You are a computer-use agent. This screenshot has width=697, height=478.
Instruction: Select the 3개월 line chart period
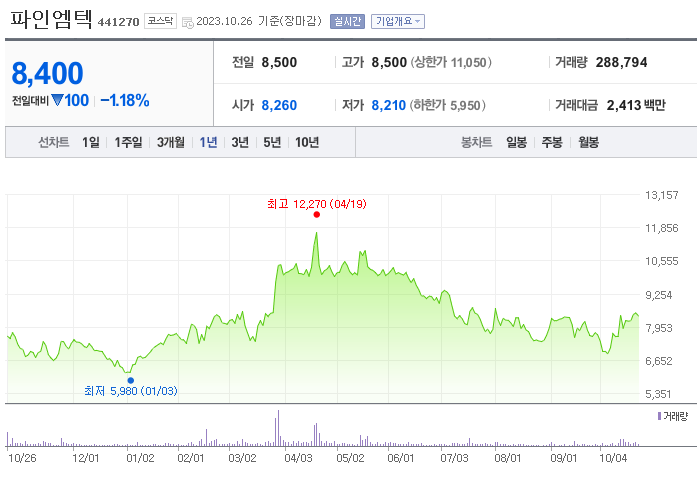pyautogui.click(x=171, y=142)
